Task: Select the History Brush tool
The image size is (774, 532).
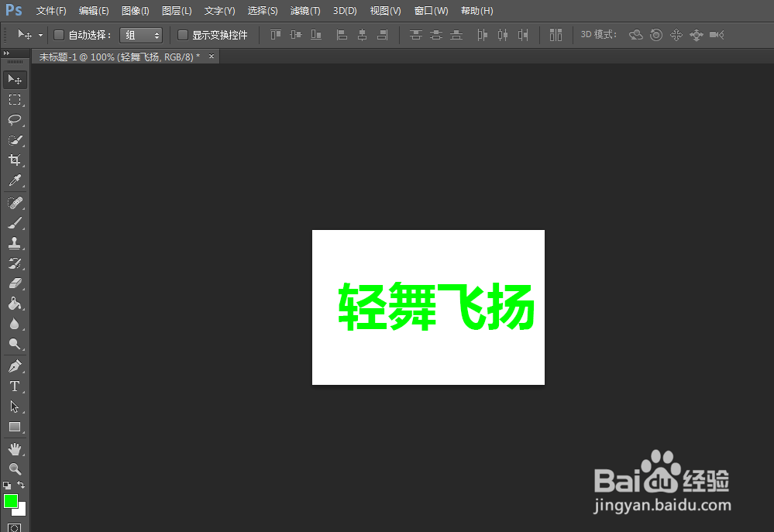Action: (15, 263)
